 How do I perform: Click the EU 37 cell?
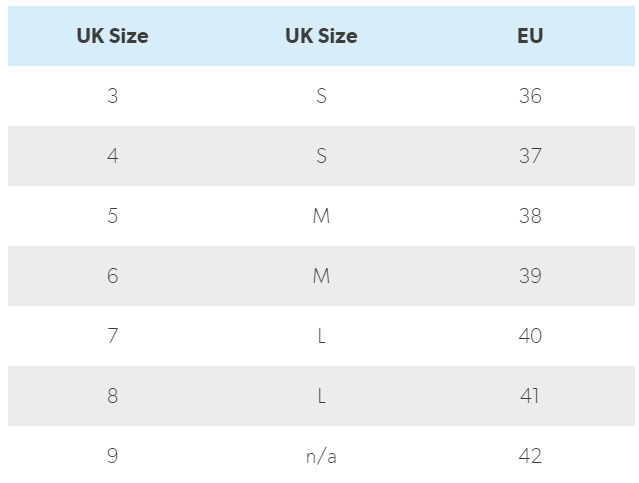[530, 156]
